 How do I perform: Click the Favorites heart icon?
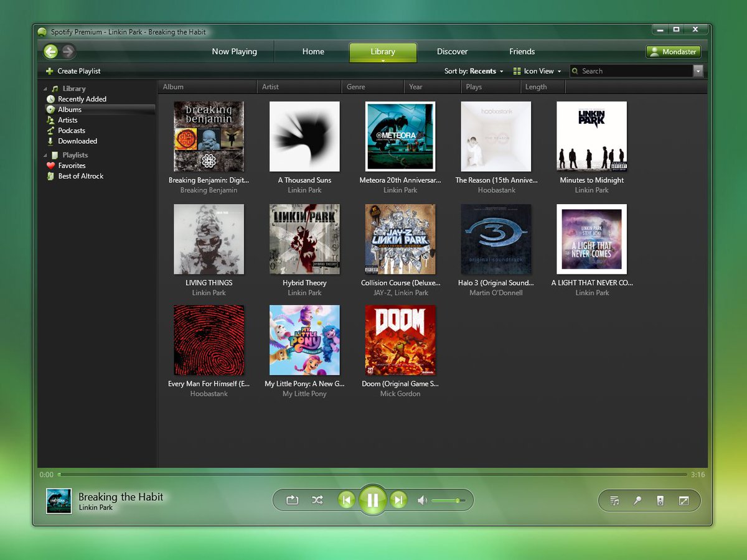pos(50,166)
